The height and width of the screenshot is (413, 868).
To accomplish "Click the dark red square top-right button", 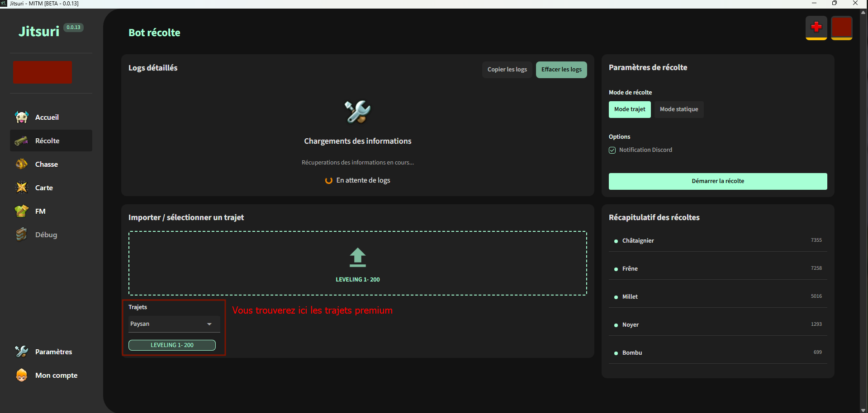I will [x=842, y=27].
